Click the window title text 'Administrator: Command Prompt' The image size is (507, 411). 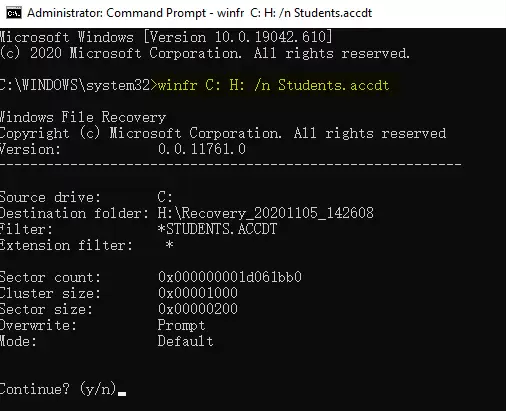116,13
